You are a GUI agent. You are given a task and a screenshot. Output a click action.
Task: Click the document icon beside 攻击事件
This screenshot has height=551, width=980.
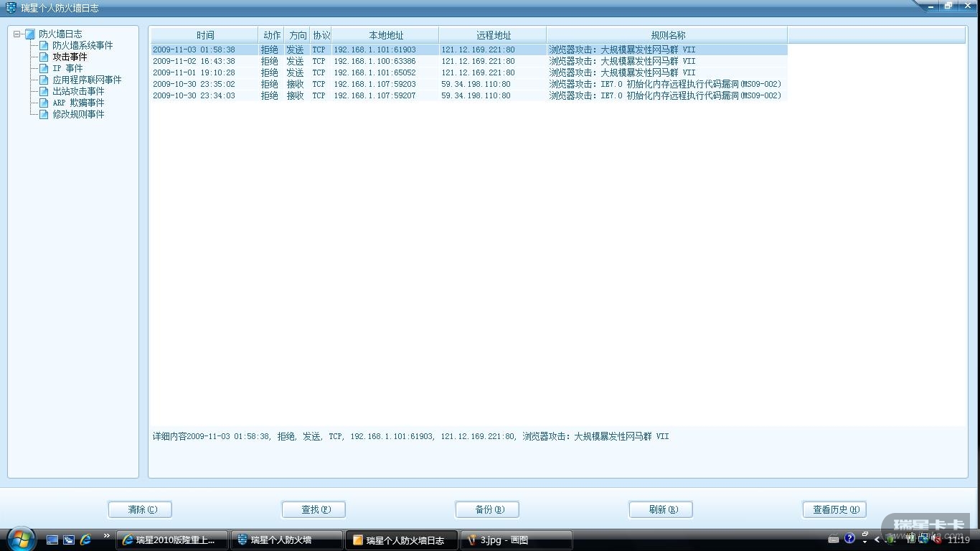[x=44, y=57]
